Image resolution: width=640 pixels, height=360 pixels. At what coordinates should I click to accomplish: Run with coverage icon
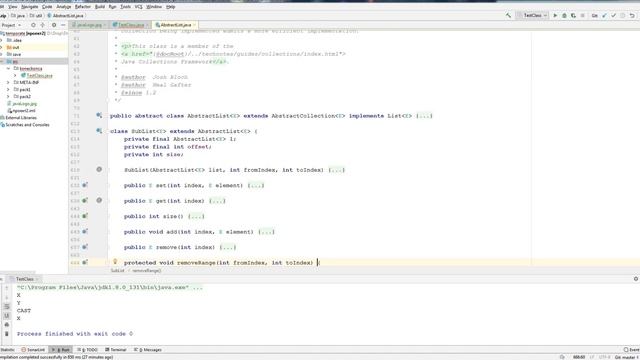pos(573,16)
